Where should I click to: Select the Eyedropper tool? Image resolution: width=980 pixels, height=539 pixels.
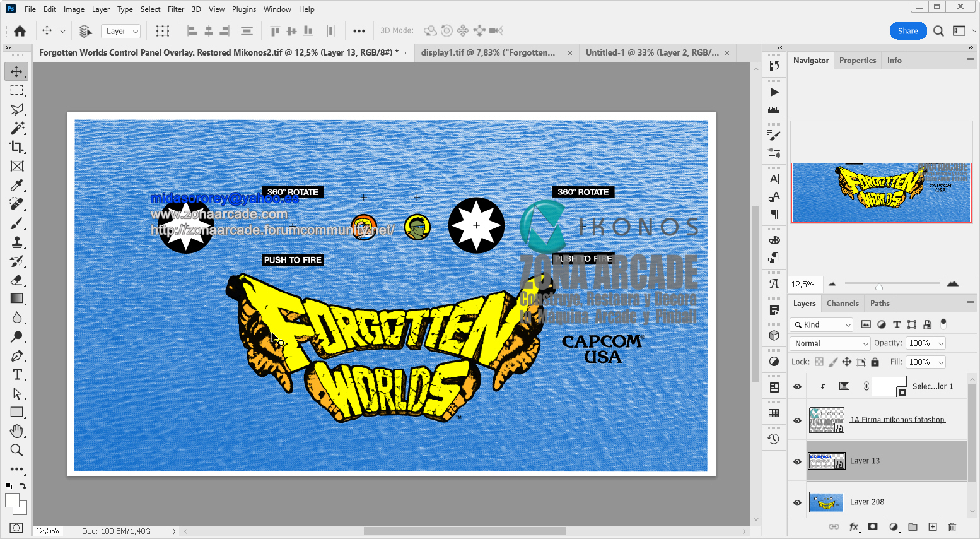(16, 185)
